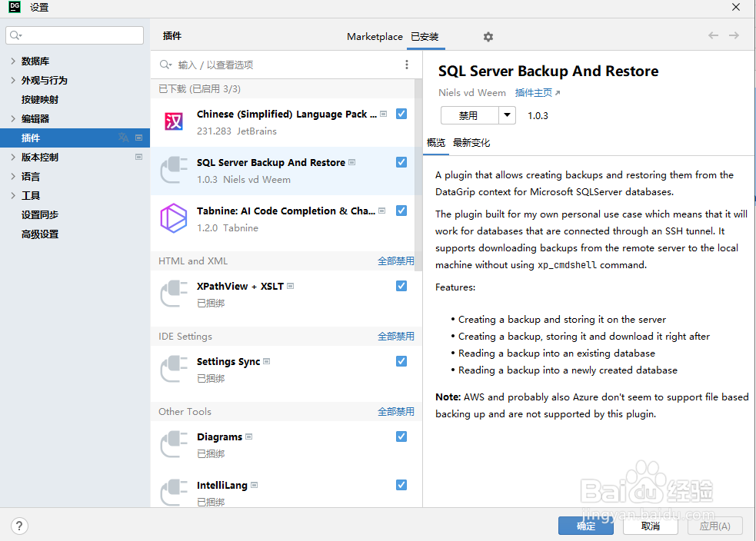Click the 禁用 button for the plugin
The width and height of the screenshot is (756, 541).
470,115
